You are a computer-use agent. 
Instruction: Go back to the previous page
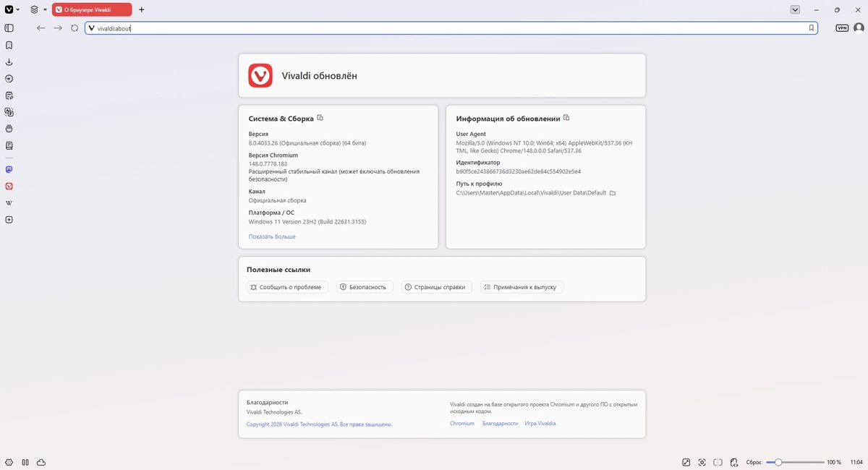(41, 28)
